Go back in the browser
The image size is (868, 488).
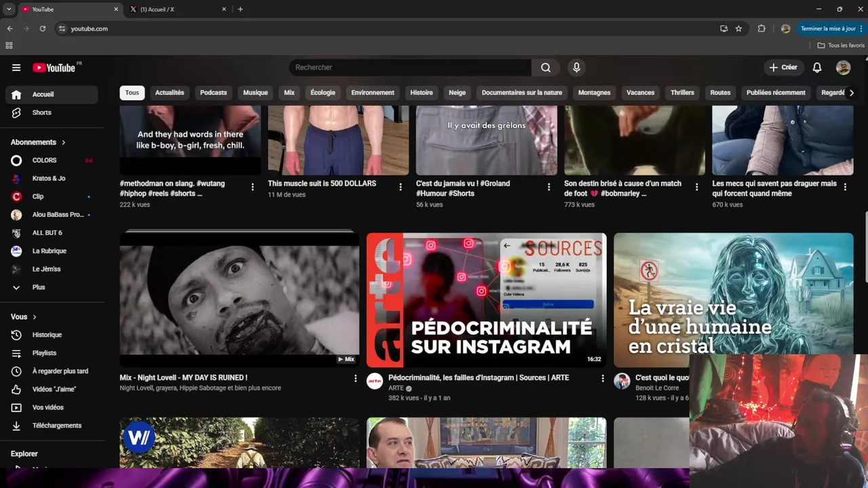point(9,28)
